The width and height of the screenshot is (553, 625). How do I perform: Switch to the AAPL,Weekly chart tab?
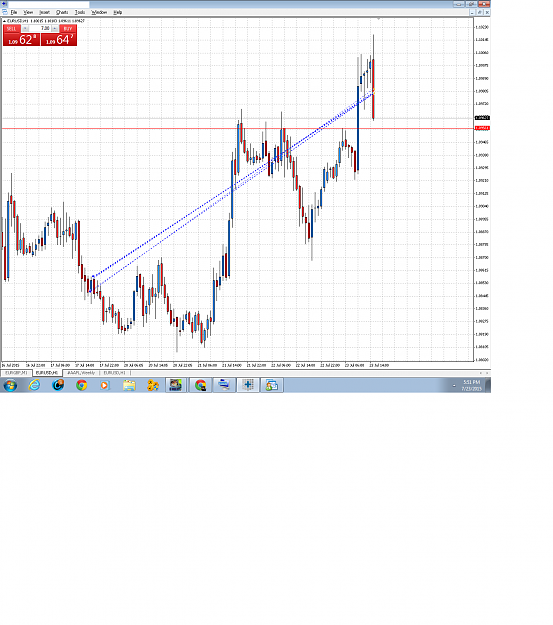(81, 373)
